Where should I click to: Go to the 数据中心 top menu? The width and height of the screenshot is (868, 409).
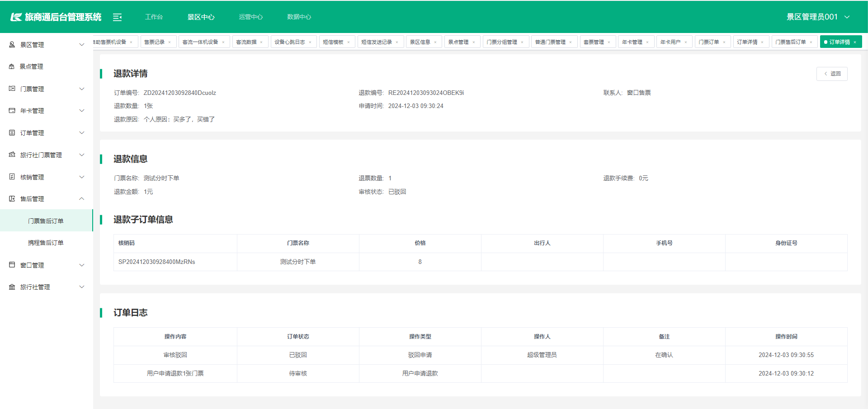point(299,17)
